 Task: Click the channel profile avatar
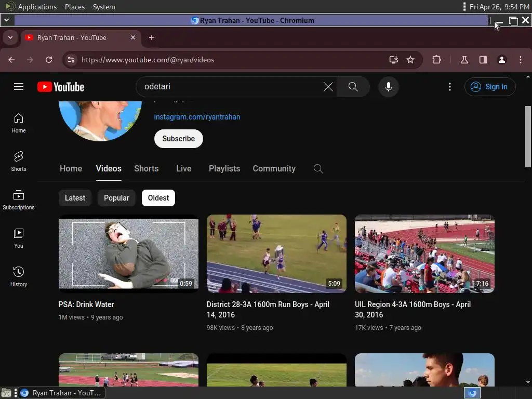pos(100,121)
